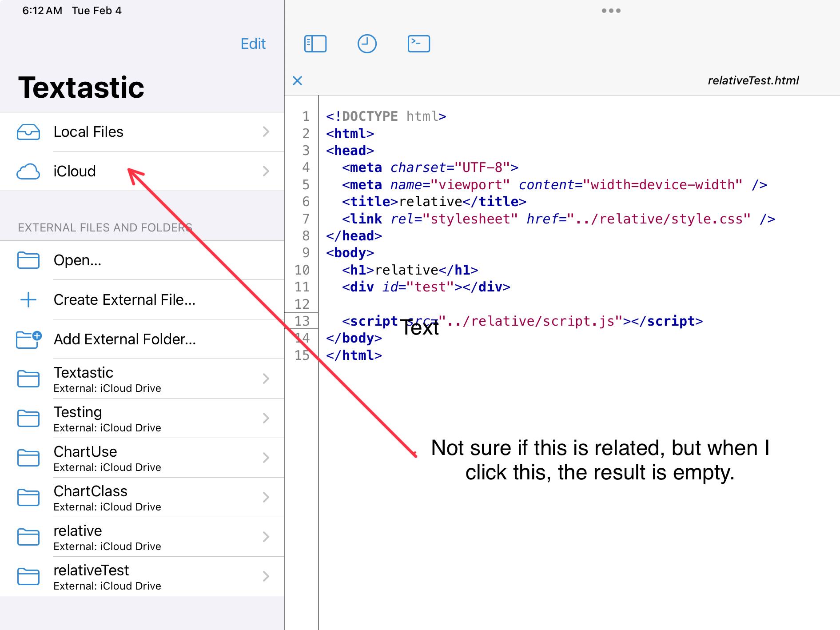Viewport: 840px width, 630px height.
Task: Click the plus icon for Create External File
Action: 28,300
